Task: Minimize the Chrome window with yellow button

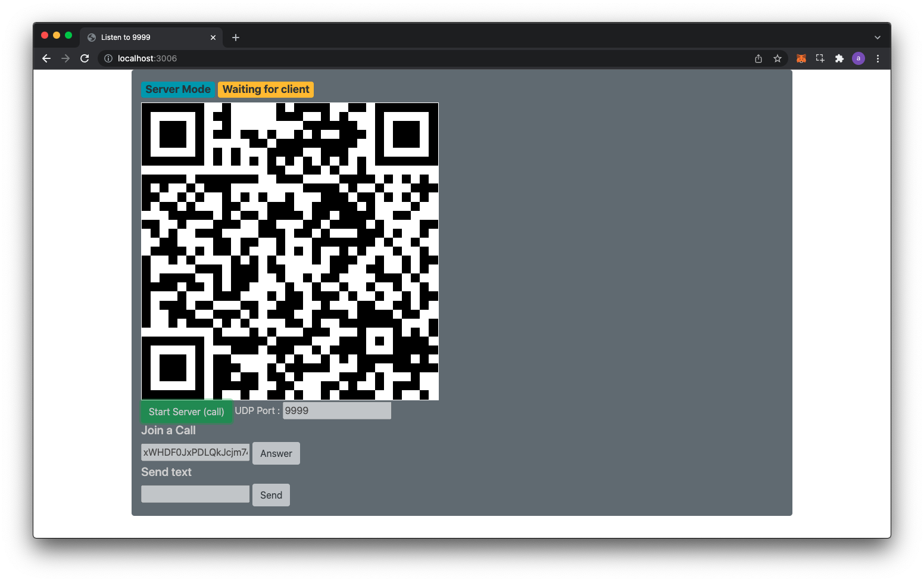Action: [57, 35]
